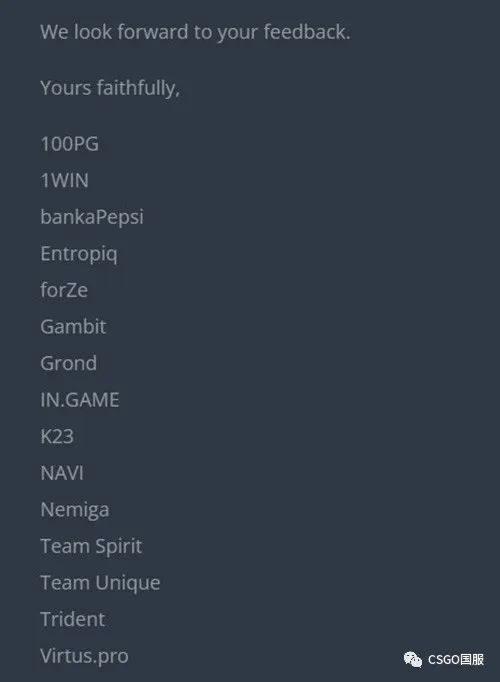500x682 pixels.
Task: Select the Grond line
Action: click(x=69, y=363)
